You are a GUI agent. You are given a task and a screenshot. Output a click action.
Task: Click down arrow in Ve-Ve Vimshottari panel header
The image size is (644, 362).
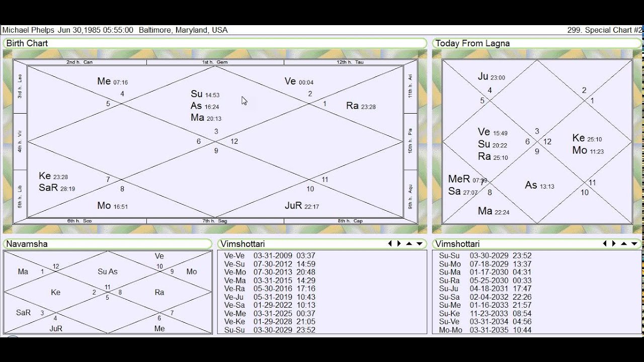pyautogui.click(x=419, y=244)
